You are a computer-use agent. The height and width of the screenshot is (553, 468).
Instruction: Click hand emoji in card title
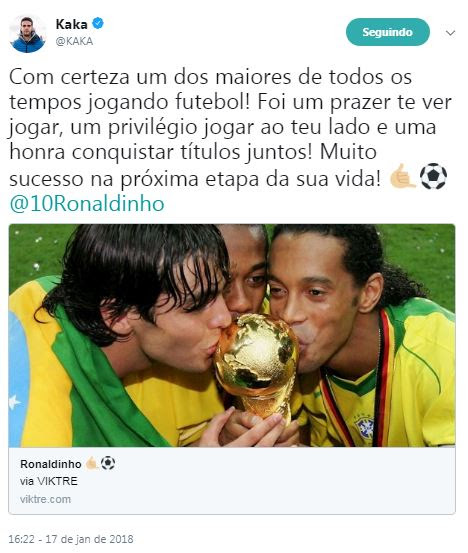tap(92, 463)
